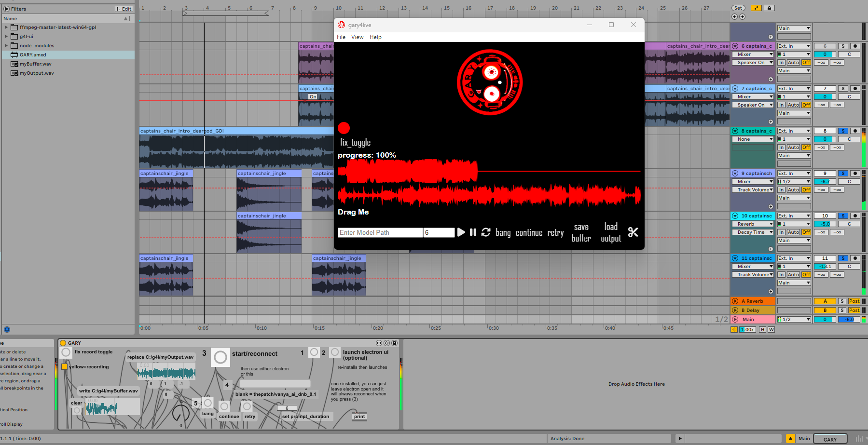Click track 9 volume slider showing -6.7
868x445 pixels.
point(825,182)
